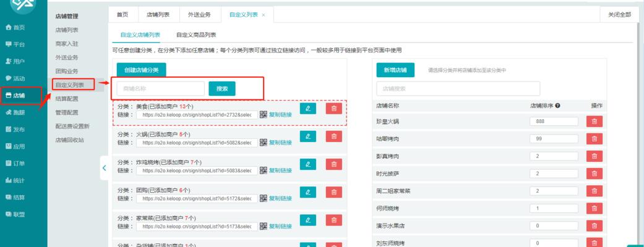Delete the 团购 category with the trash icon

pos(334,192)
